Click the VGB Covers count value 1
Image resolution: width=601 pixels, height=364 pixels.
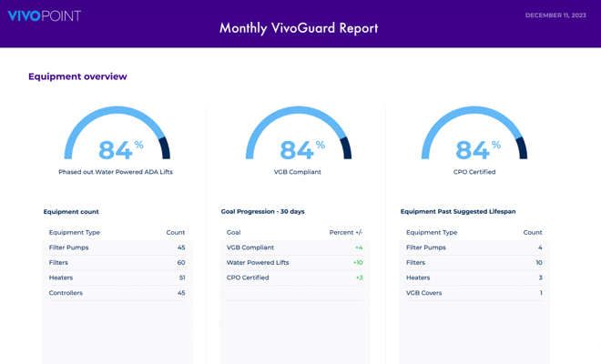[541, 293]
